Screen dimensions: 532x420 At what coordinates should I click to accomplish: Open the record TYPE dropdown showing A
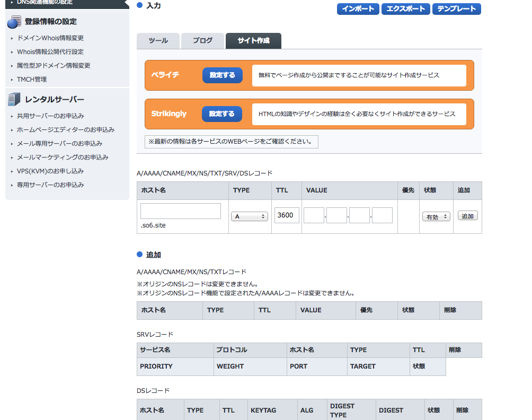(x=250, y=216)
